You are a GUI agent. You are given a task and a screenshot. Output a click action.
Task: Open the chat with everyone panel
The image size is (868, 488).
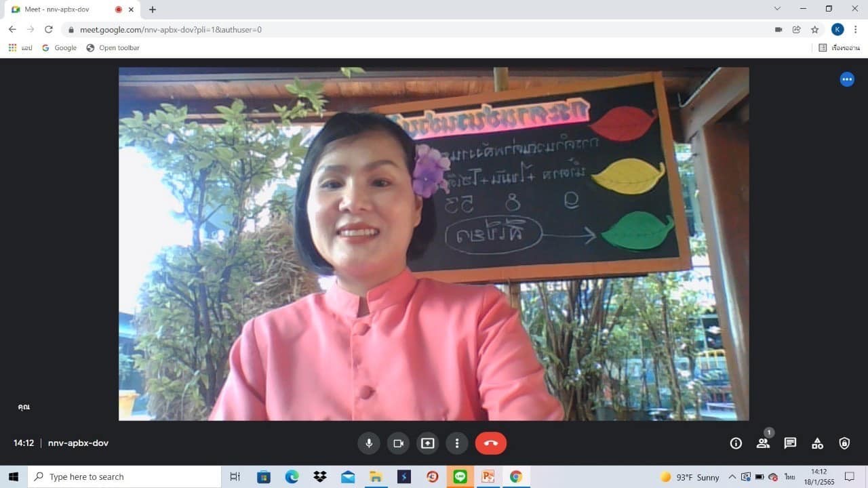(790, 443)
